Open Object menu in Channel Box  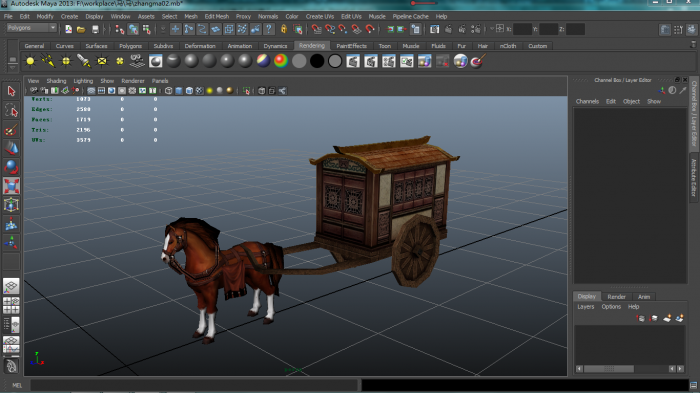(x=631, y=101)
